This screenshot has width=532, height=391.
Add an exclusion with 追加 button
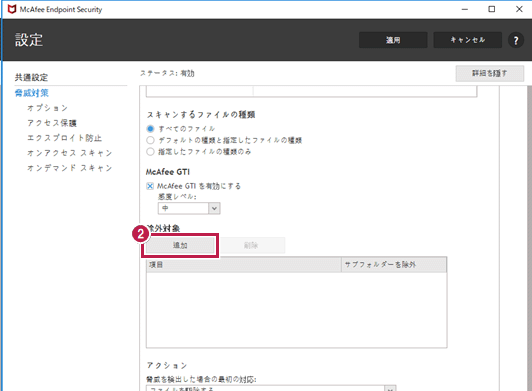coord(180,245)
